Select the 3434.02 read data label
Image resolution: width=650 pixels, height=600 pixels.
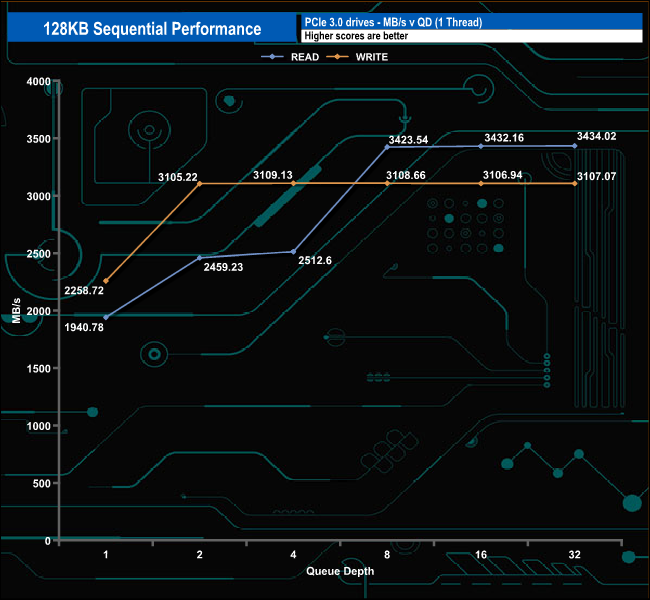click(597, 136)
